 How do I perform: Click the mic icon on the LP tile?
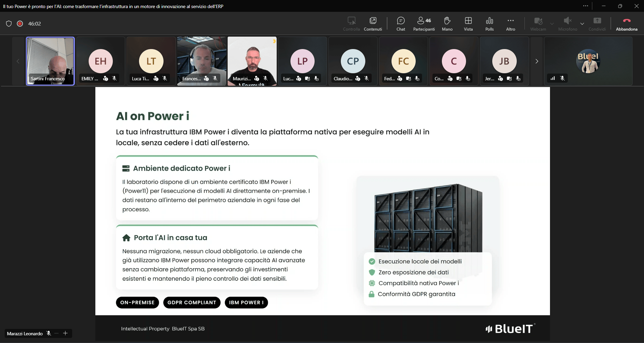(316, 78)
